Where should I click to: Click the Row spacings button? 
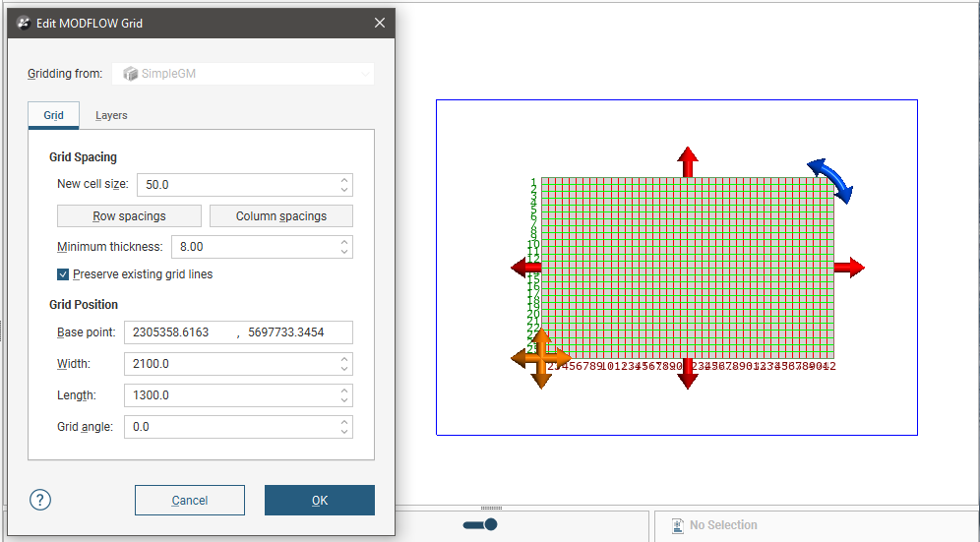coord(129,216)
